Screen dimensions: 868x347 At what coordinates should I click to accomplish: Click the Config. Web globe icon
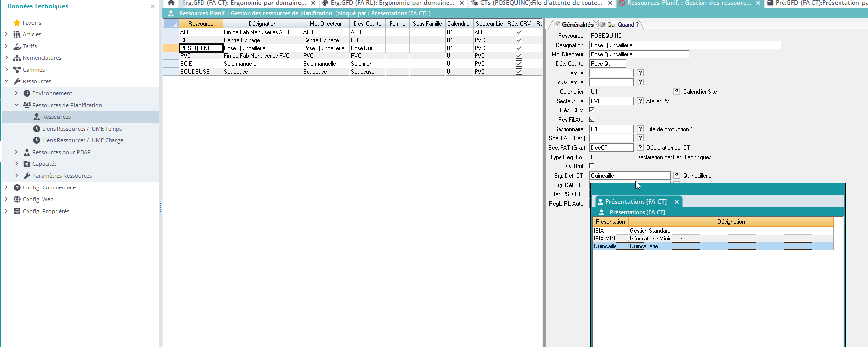pos(17,199)
